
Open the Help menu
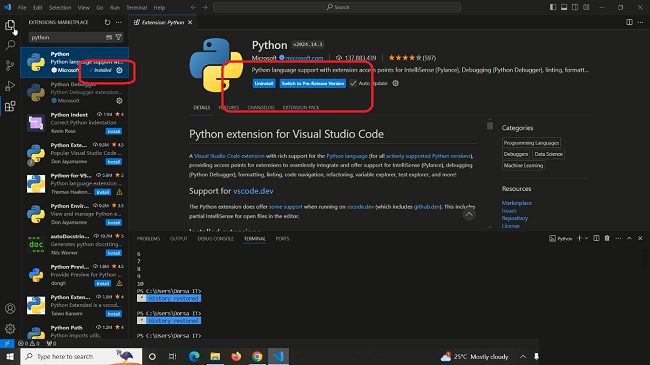click(x=159, y=7)
